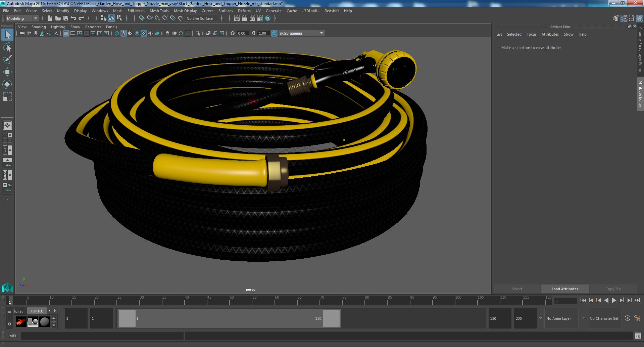The width and height of the screenshot is (644, 347).
Task: Toggle color management ON button
Action: 274,33
